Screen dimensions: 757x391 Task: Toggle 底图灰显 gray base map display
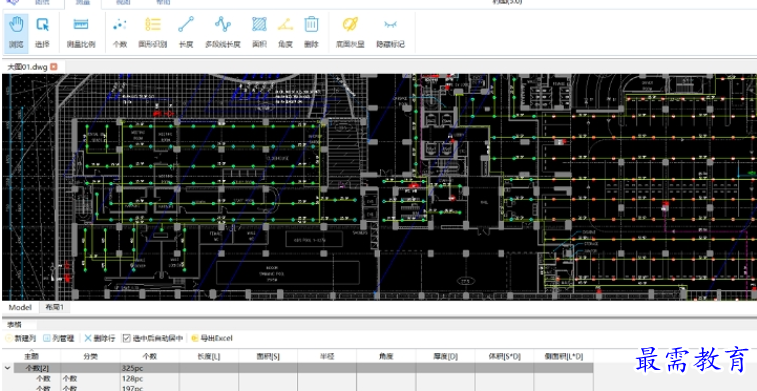(350, 32)
